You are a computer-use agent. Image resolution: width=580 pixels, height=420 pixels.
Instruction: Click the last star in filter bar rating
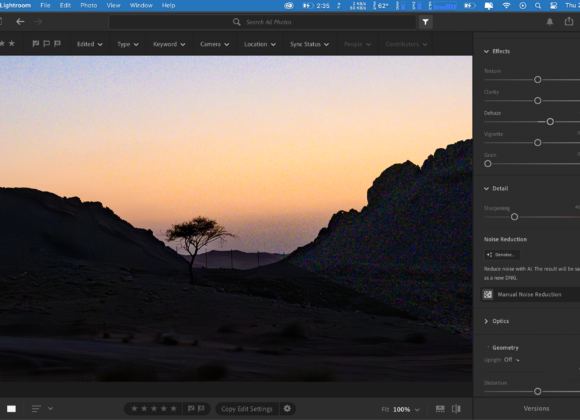pos(12,43)
